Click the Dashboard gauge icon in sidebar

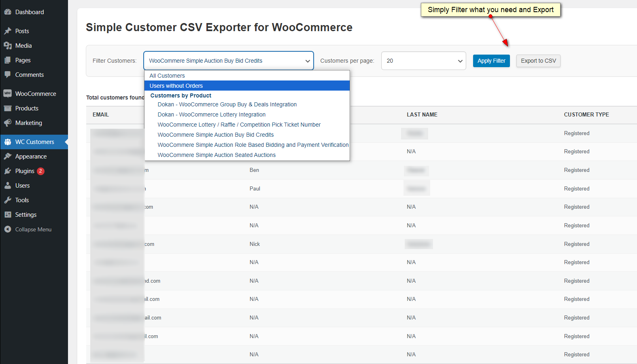[x=8, y=12]
